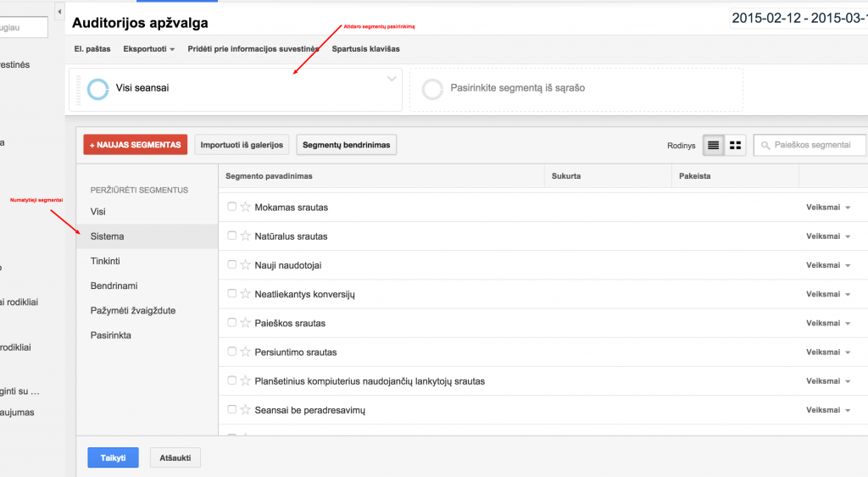
Task: Switch to list view icon
Action: pos(713,145)
